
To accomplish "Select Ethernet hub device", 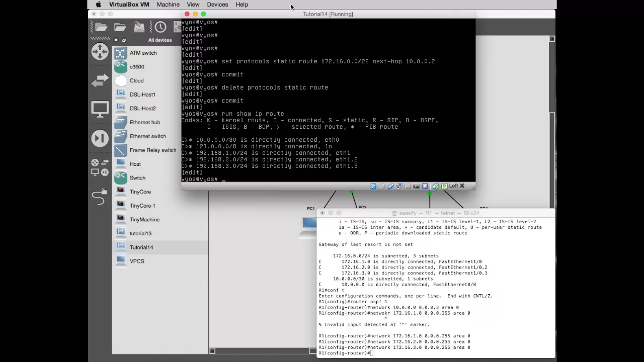I will (x=160, y=122).
